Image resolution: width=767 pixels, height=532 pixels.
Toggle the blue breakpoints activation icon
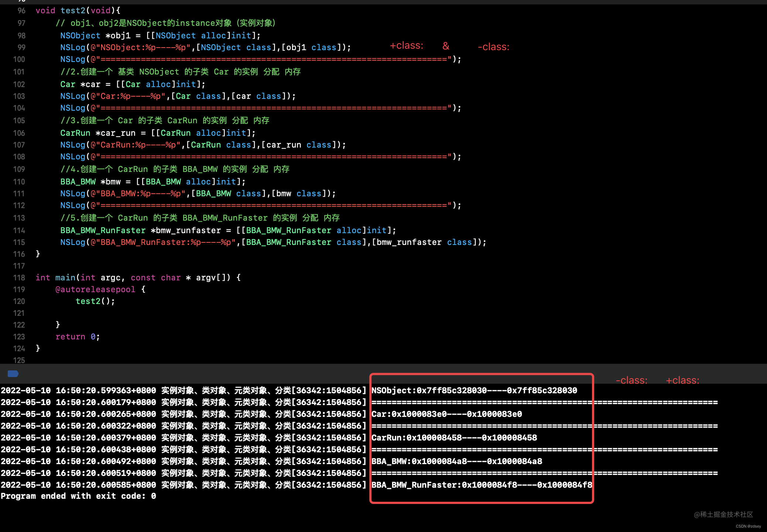[13, 374]
